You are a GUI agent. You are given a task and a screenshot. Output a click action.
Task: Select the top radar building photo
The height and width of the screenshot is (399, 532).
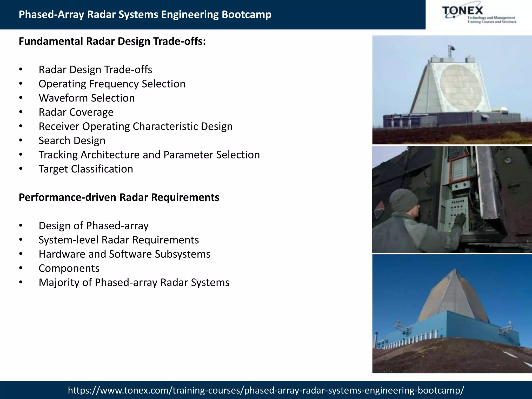(x=452, y=90)
